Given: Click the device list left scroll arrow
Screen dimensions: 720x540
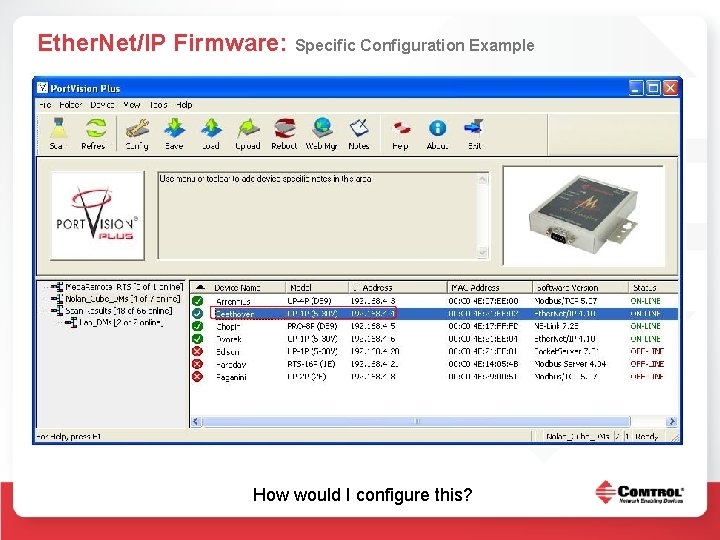Looking at the screenshot, I should click(x=196, y=422).
